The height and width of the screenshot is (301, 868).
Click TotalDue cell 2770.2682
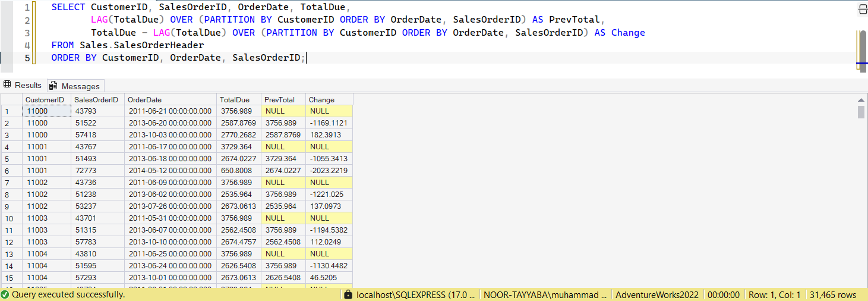click(x=239, y=135)
